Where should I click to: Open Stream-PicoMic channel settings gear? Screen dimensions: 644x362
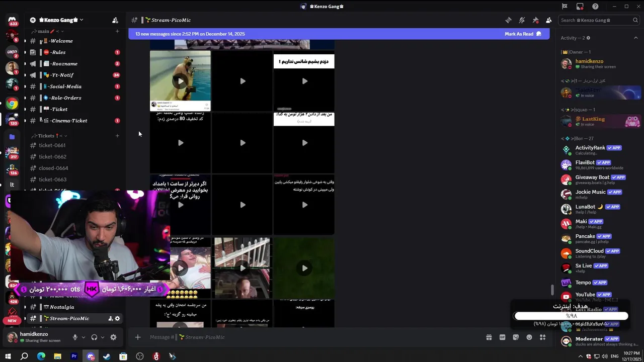[118, 318]
